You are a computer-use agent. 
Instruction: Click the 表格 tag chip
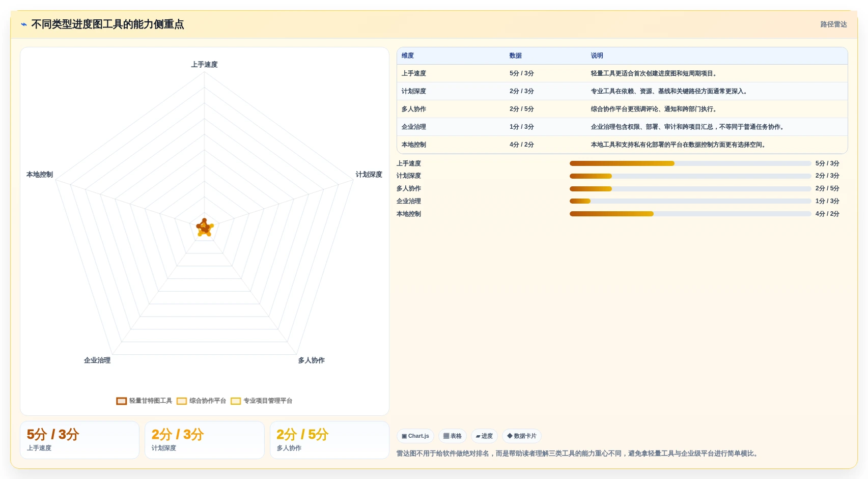[x=453, y=436]
